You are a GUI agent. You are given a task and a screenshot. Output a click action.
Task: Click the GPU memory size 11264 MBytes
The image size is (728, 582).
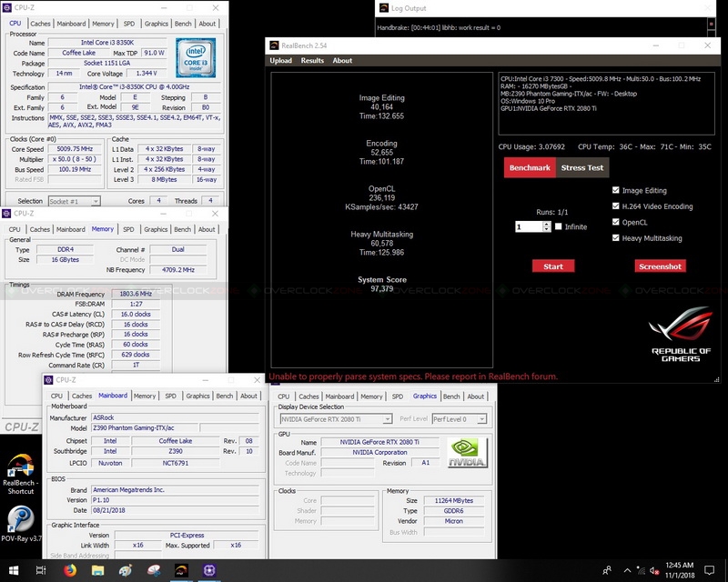tap(453, 501)
